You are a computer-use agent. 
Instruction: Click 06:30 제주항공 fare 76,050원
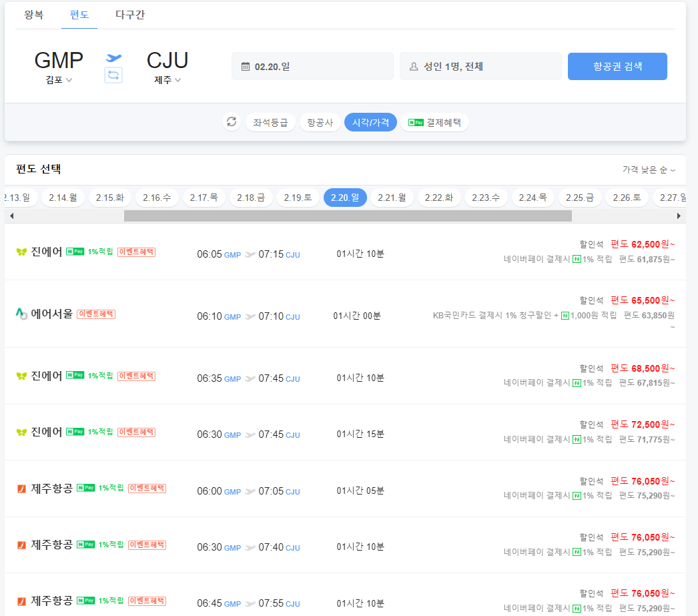[x=643, y=538]
